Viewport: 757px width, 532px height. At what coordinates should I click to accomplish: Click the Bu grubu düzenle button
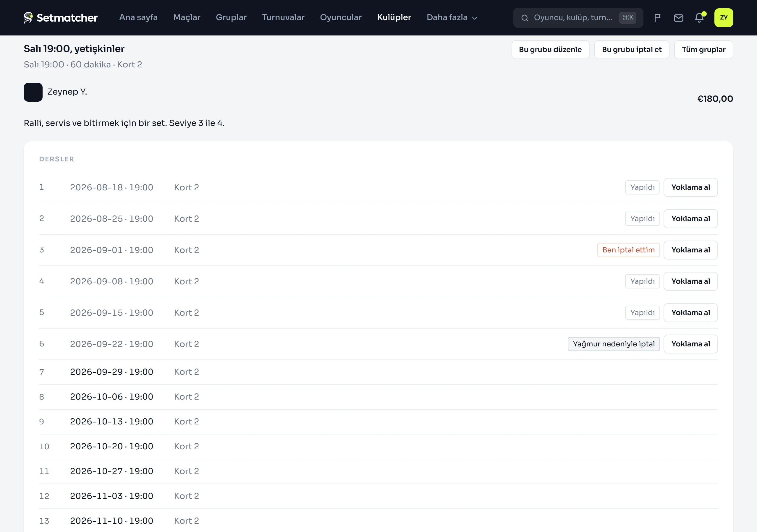tap(550, 49)
